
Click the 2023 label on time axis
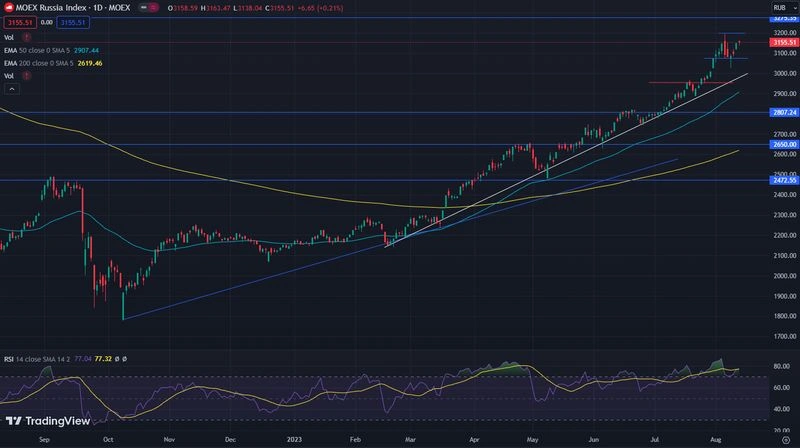[294, 440]
